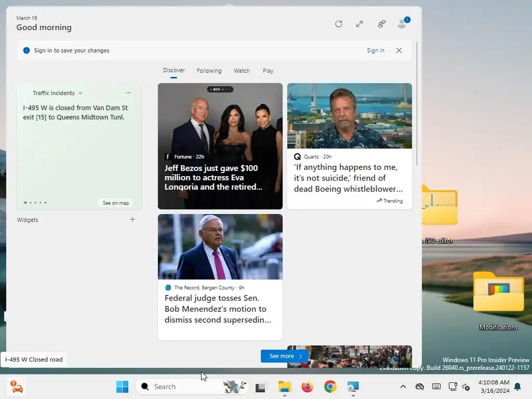Image resolution: width=532 pixels, height=399 pixels.
Task: Select the traffic widget pagination dots
Action: (x=35, y=203)
